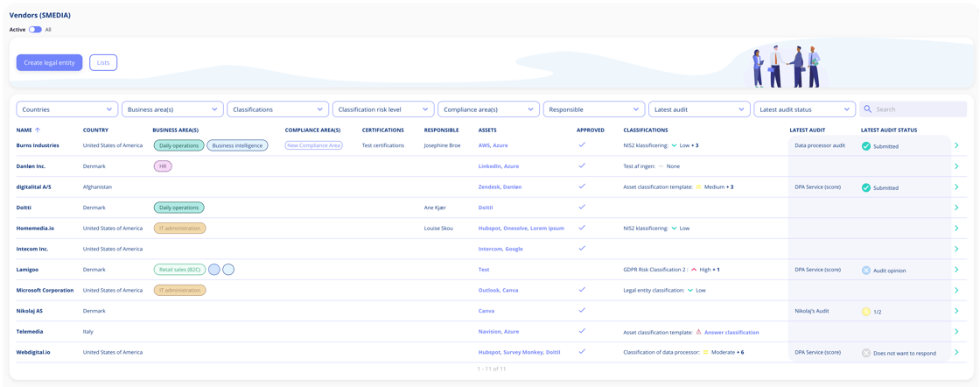Expand the Compliance area(s) filter dropdown
980x387 pixels.
[x=489, y=109]
